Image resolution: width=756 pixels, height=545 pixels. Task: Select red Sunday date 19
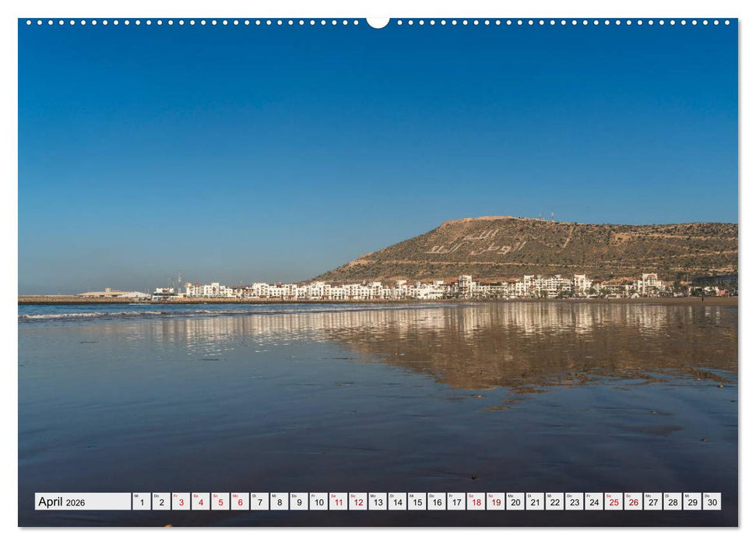pyautogui.click(x=495, y=501)
